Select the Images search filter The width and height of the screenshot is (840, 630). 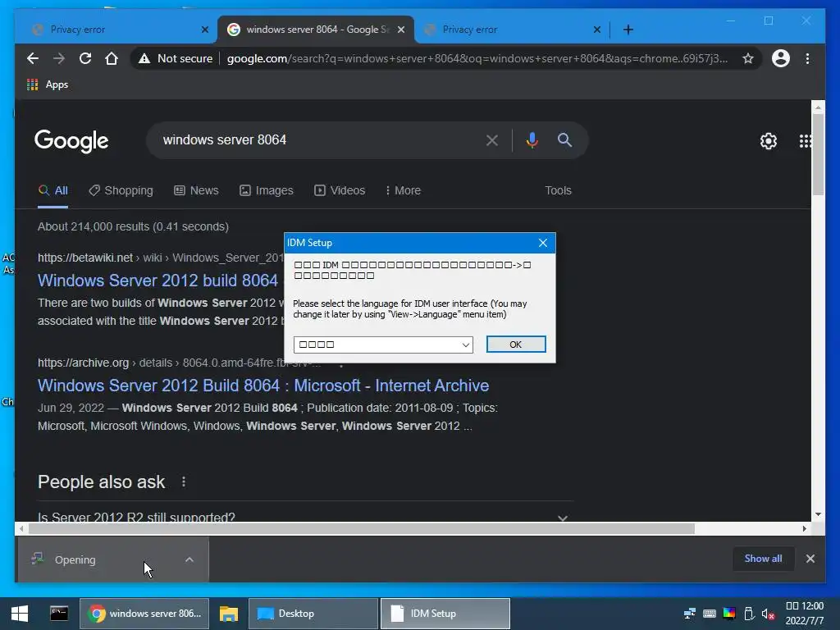click(267, 190)
